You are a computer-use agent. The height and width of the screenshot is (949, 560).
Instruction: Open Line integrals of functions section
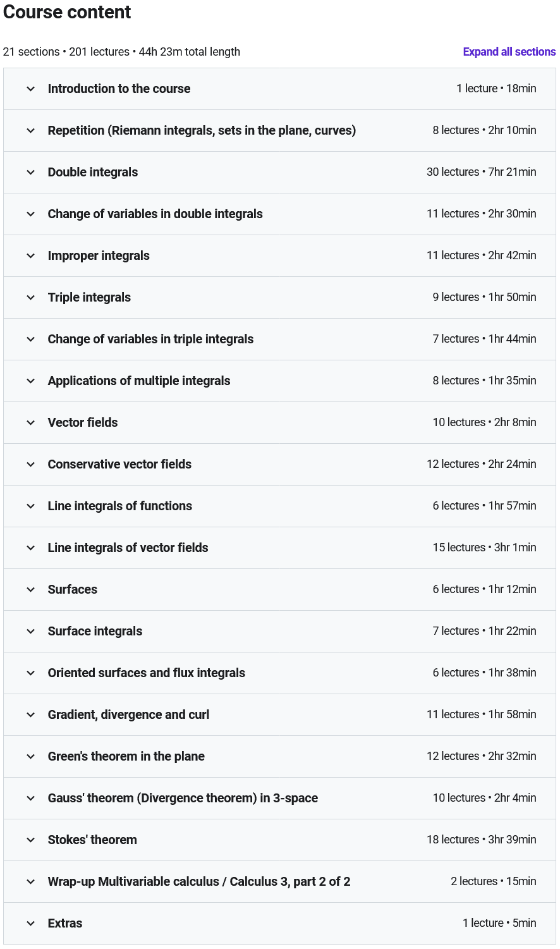tap(119, 506)
